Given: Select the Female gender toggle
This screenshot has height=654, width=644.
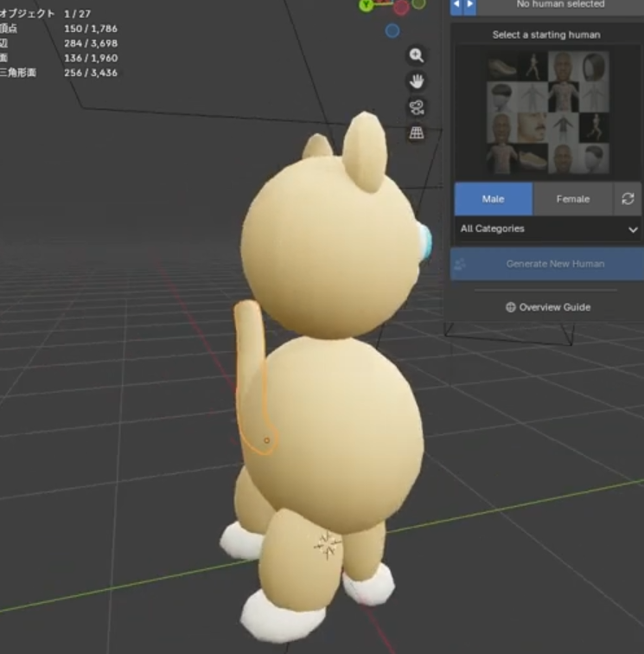Looking at the screenshot, I should click(x=573, y=199).
